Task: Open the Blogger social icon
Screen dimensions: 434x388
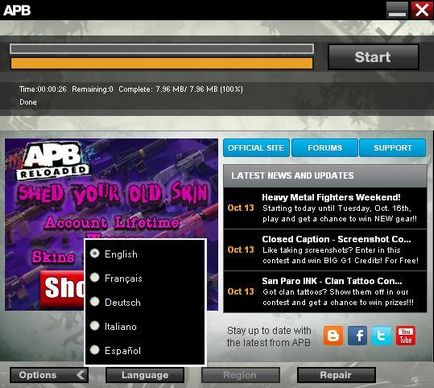Action: [333, 335]
